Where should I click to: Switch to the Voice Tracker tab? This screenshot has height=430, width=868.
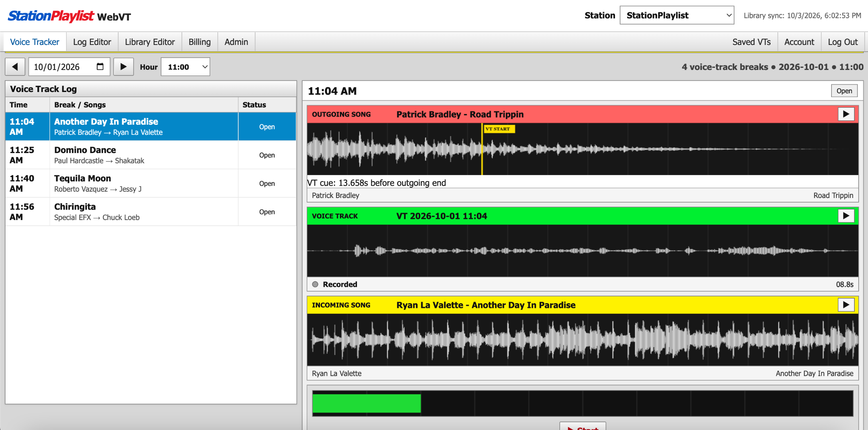pyautogui.click(x=35, y=42)
